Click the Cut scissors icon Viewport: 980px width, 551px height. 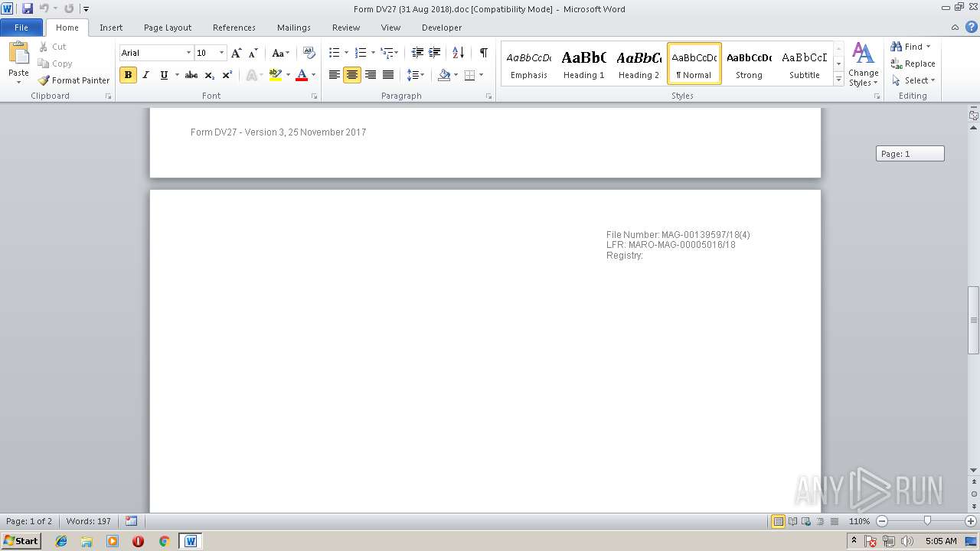[44, 47]
